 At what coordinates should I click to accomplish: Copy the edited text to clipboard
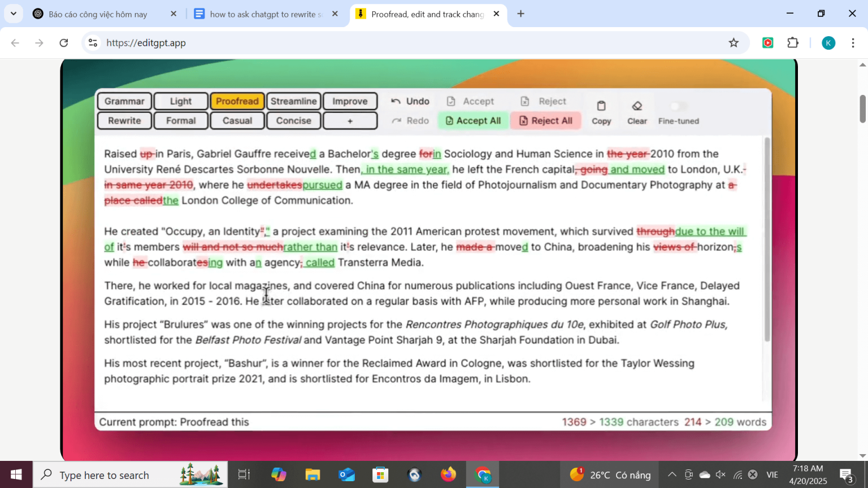point(601,111)
